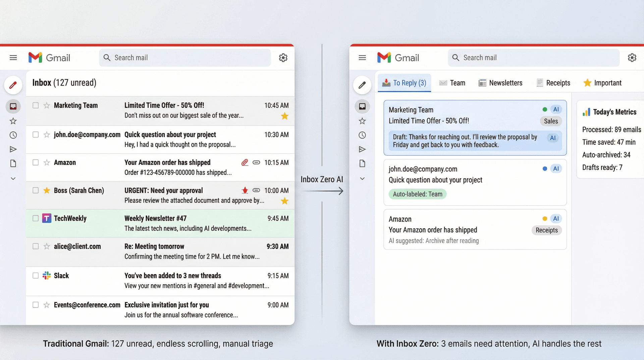Image resolution: width=644 pixels, height=360 pixels.
Task: Open Starred mail via the star sidebar icon
Action: [13, 121]
